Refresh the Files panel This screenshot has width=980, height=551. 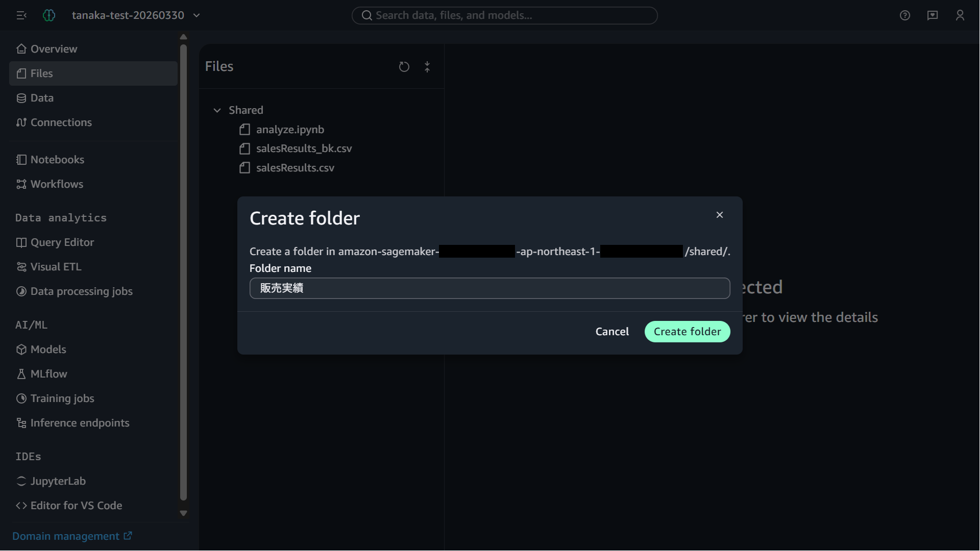pyautogui.click(x=404, y=67)
